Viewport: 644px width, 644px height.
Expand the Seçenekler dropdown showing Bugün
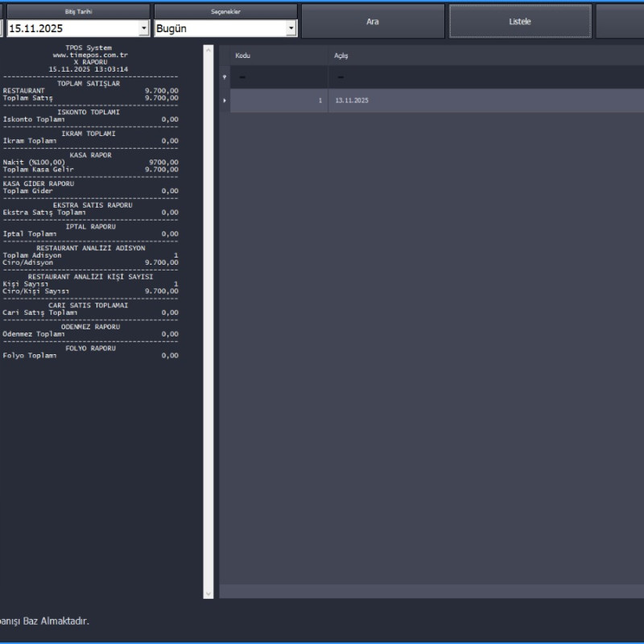click(291, 29)
